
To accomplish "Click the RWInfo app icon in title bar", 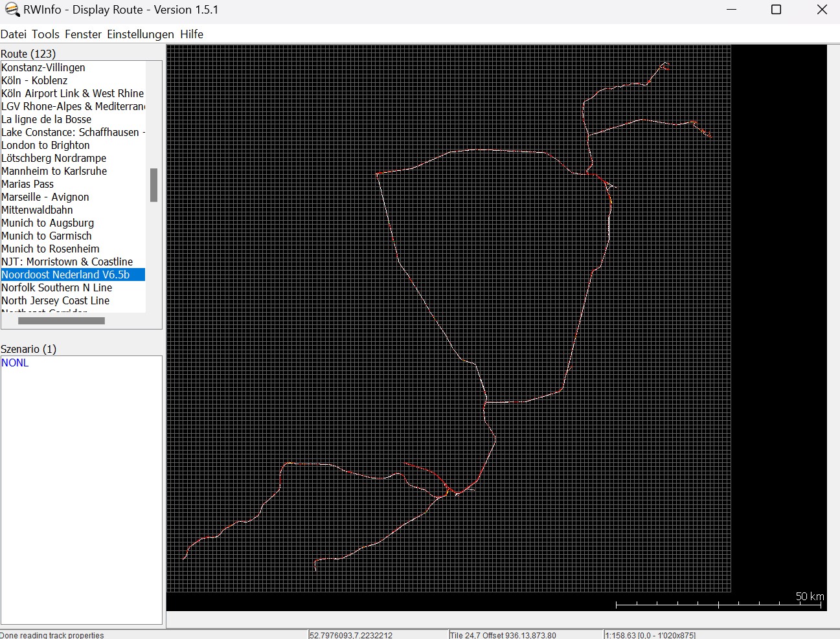I will 12,10.
